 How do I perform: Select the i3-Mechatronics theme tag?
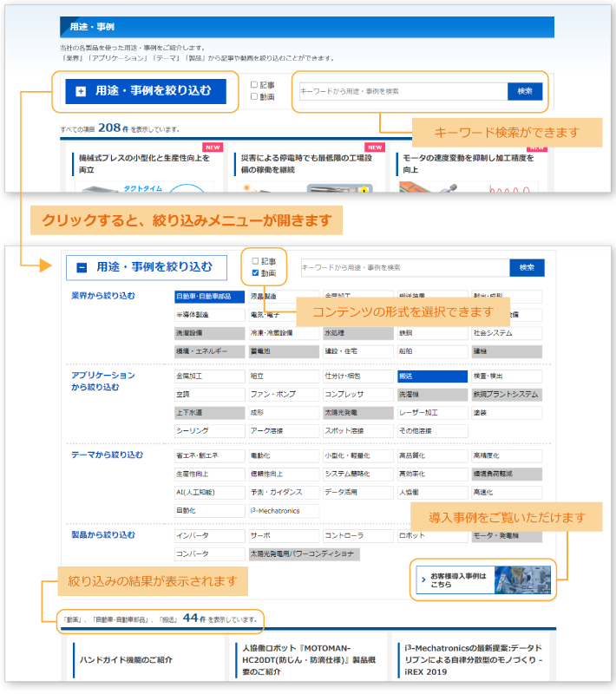(x=284, y=511)
